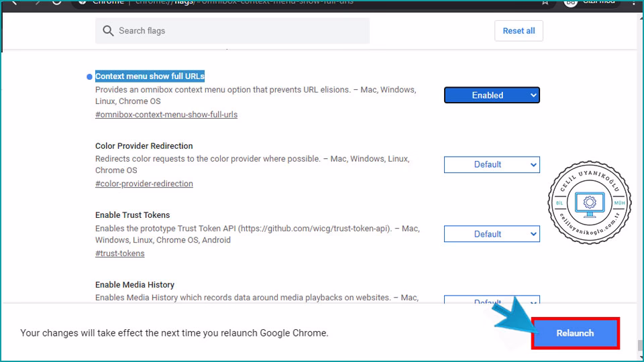Click the magnifier icon in search box
The height and width of the screenshot is (362, 644).
(x=108, y=31)
